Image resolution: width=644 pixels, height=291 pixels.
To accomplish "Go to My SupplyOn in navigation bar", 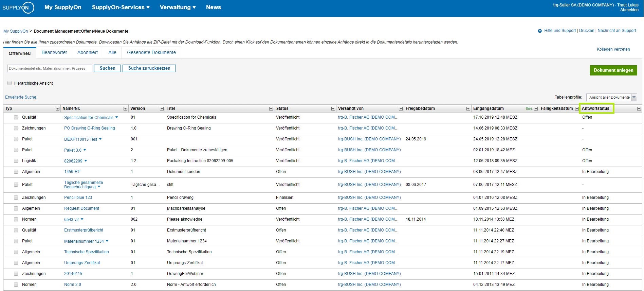I will click(63, 7).
